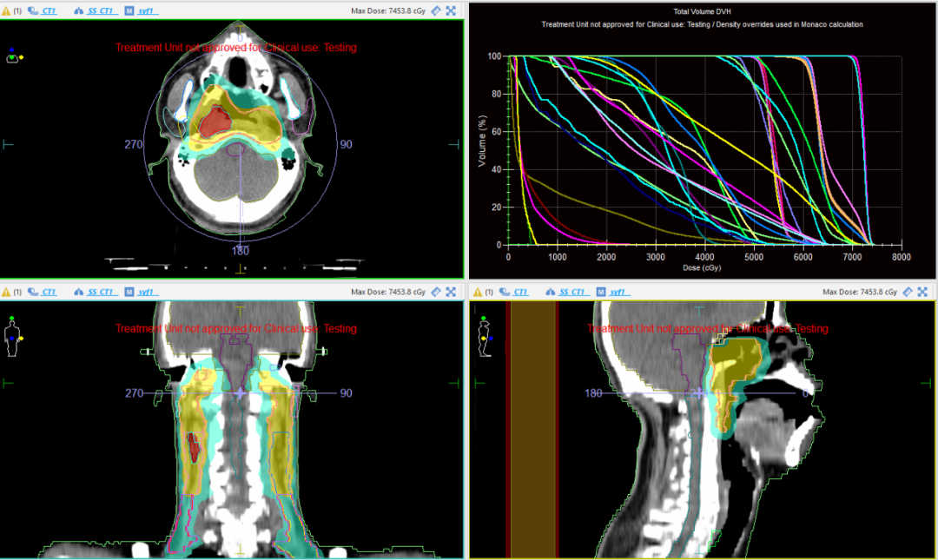Viewport: 938px width, 560px height.
Task: Maximize the coronal view panel
Action: click(x=451, y=293)
